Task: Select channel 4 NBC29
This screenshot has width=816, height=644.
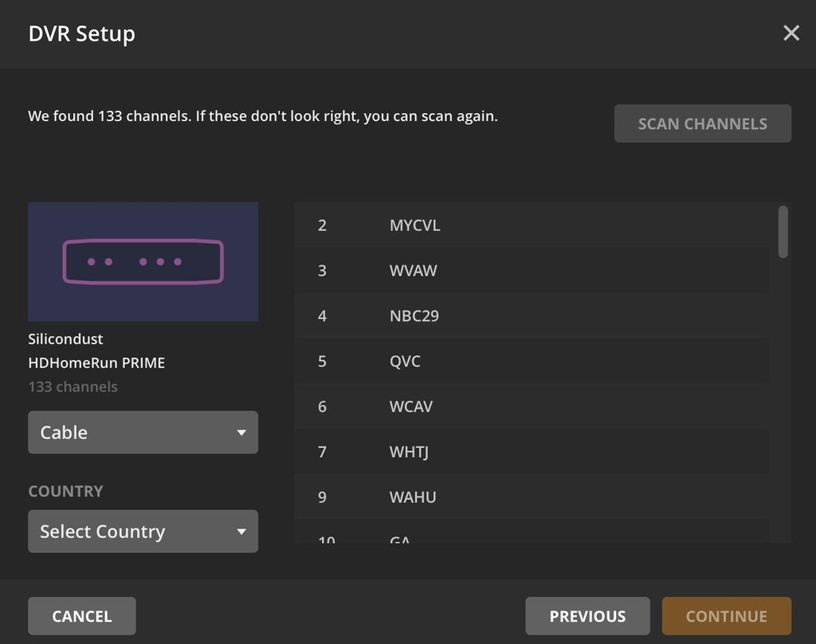Action: [x=531, y=316]
